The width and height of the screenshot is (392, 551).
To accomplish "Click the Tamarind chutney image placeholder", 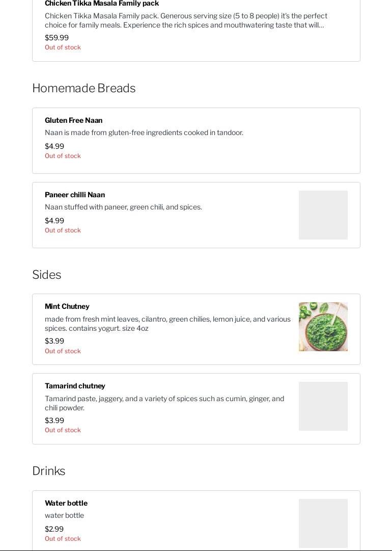I will [x=323, y=406].
